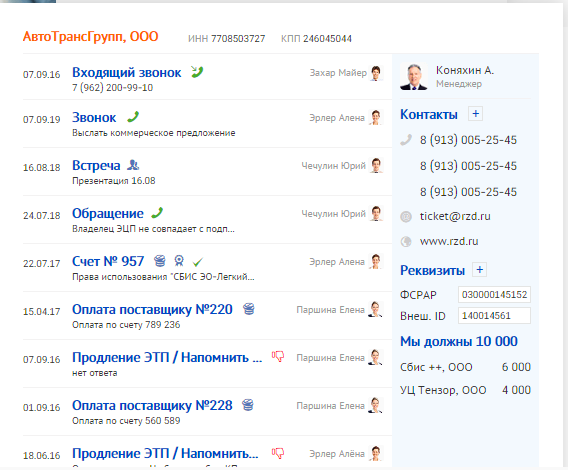Click coins icon beside Оплата поставщику №220
The image size is (568, 470).
(248, 309)
